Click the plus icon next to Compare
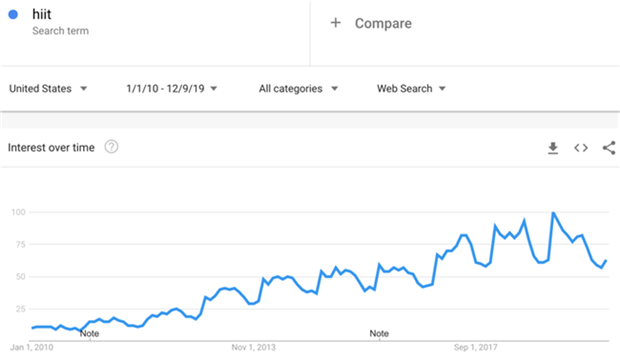This screenshot has height=360, width=620. tap(335, 23)
